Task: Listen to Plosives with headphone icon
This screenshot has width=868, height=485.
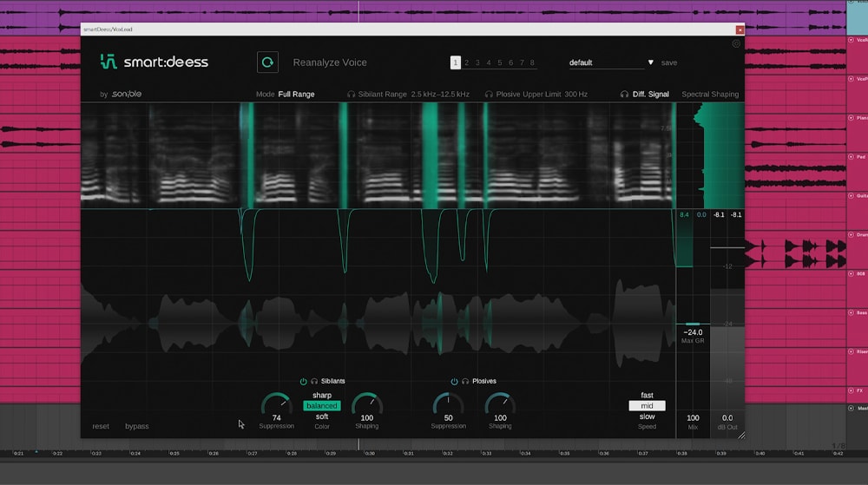Action: pyautogui.click(x=465, y=382)
